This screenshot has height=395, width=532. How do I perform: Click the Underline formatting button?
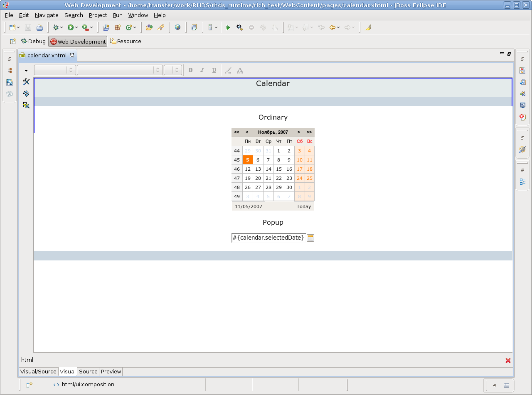(x=214, y=70)
